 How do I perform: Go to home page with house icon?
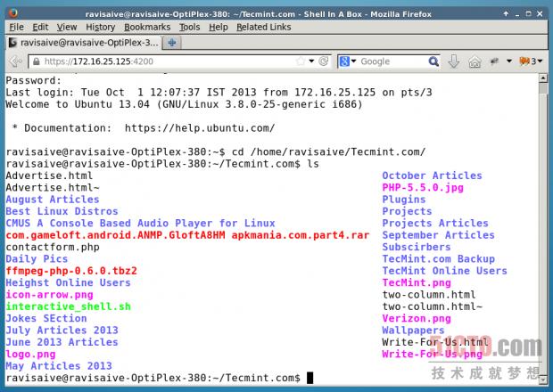[475, 62]
